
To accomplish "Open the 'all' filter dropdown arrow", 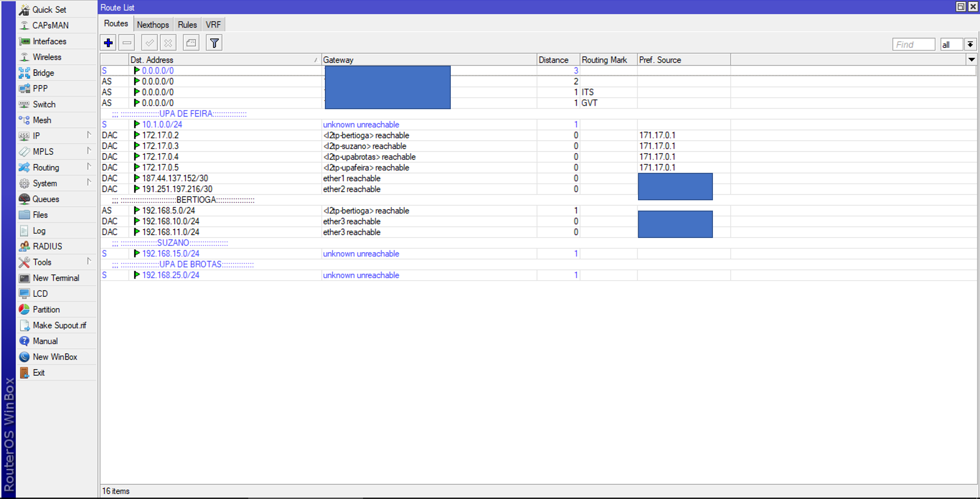I will coord(970,45).
